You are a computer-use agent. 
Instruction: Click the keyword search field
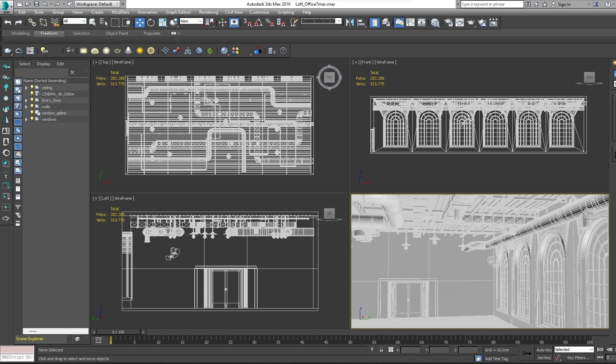click(x=492, y=4)
